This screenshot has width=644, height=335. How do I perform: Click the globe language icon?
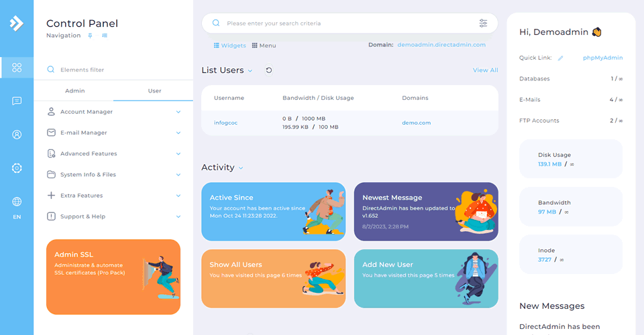(17, 202)
